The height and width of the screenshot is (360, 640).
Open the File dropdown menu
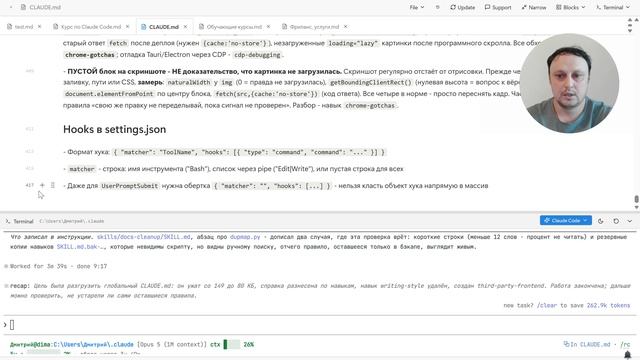coord(416,7)
